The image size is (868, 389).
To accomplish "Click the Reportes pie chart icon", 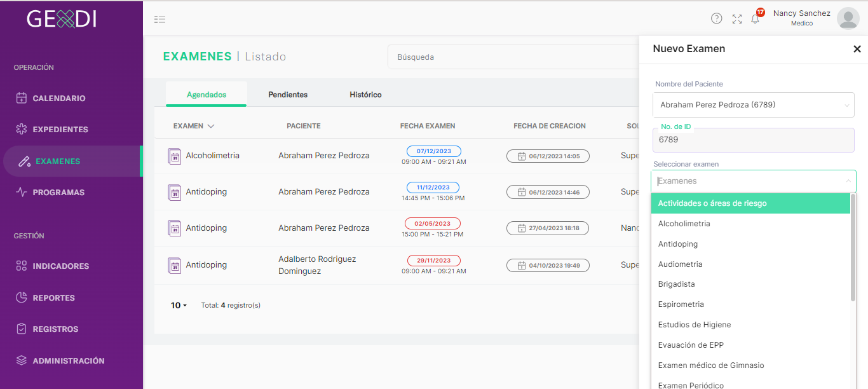I will [22, 297].
